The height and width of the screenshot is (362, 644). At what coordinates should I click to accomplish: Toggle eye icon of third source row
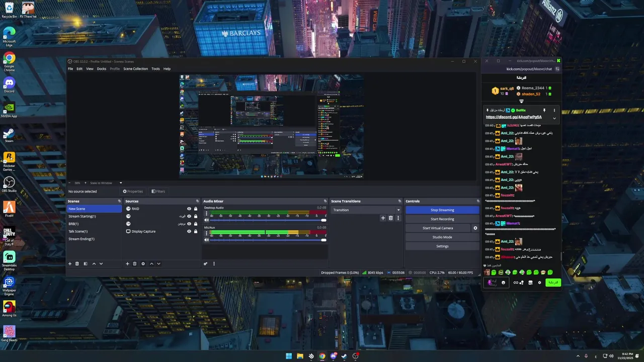pyautogui.click(x=189, y=224)
